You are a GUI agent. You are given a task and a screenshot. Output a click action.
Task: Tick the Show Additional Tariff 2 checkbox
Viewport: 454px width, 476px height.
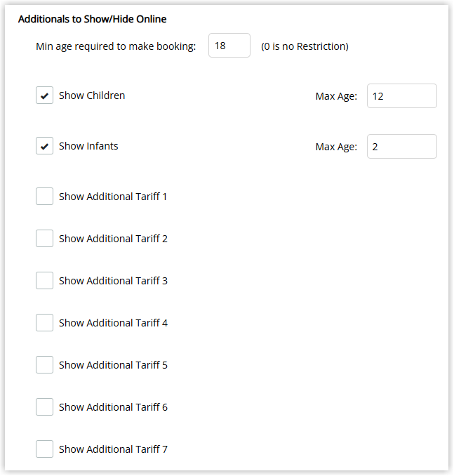click(x=45, y=239)
